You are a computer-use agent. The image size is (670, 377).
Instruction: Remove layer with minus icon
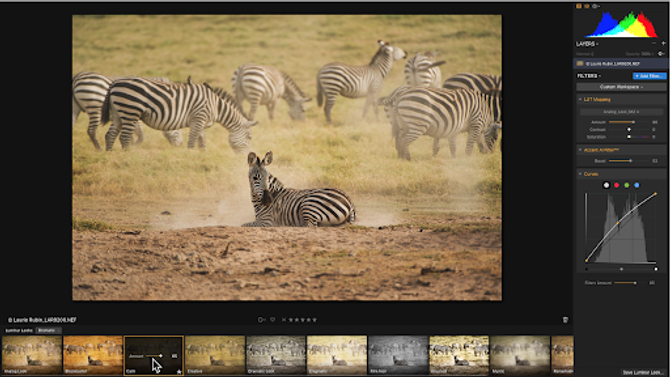[654, 43]
